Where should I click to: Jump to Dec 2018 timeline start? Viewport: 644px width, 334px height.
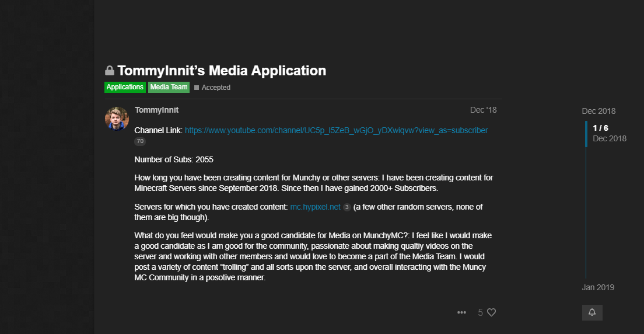598,111
